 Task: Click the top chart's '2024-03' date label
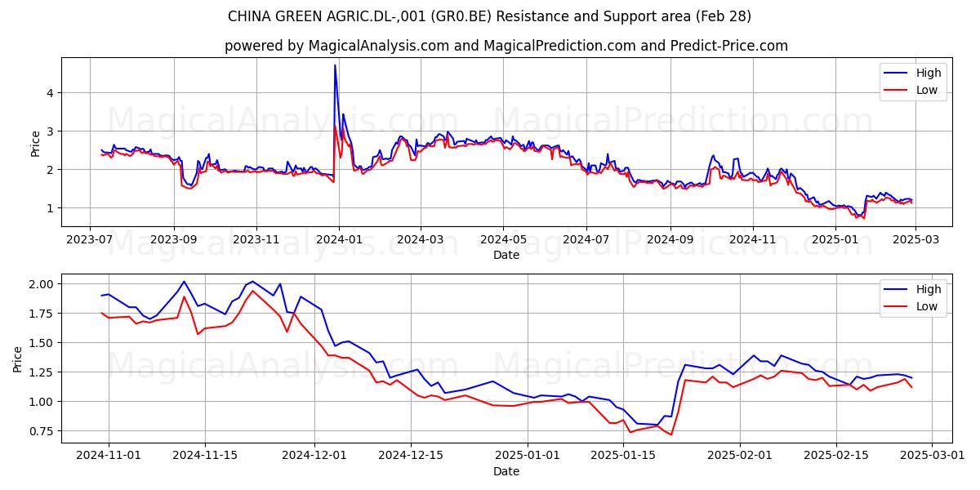421,239
